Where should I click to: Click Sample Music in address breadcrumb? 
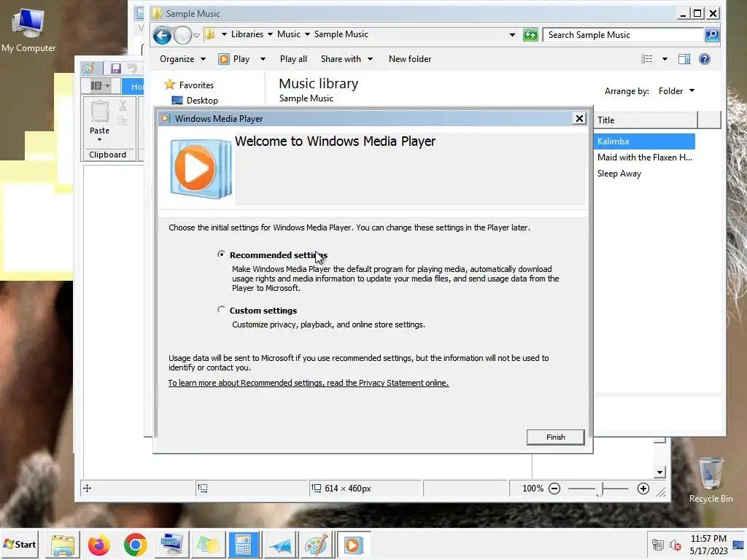click(x=341, y=34)
